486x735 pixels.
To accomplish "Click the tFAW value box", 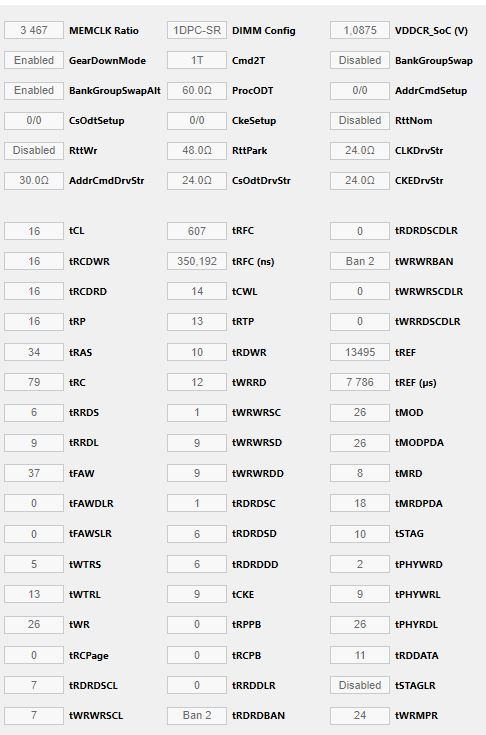I will 34,473.
